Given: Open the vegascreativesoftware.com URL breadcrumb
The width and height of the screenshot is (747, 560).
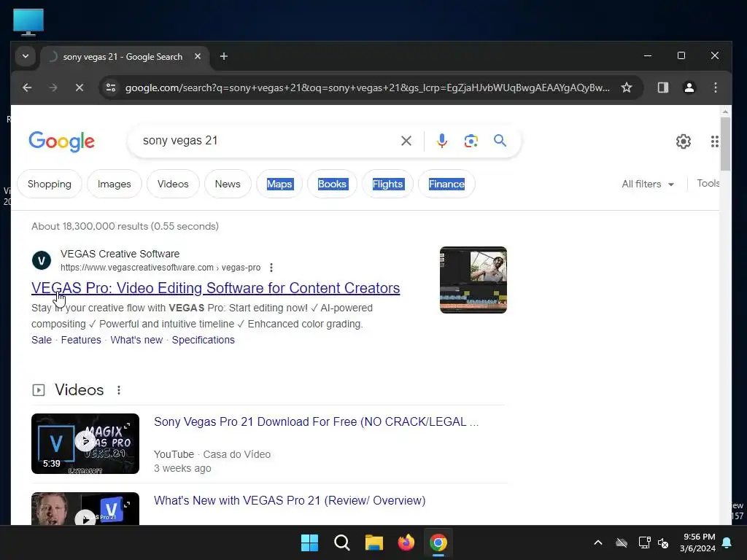Looking at the screenshot, I should click(160, 268).
